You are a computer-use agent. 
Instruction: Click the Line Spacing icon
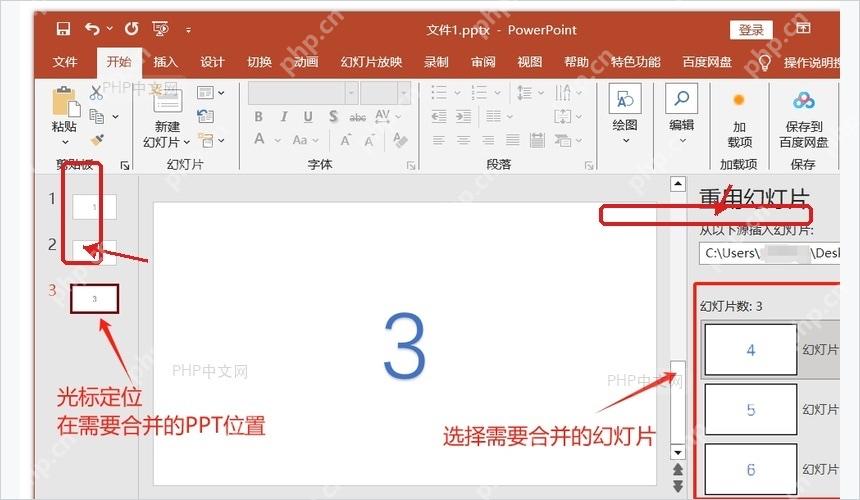[x=524, y=92]
